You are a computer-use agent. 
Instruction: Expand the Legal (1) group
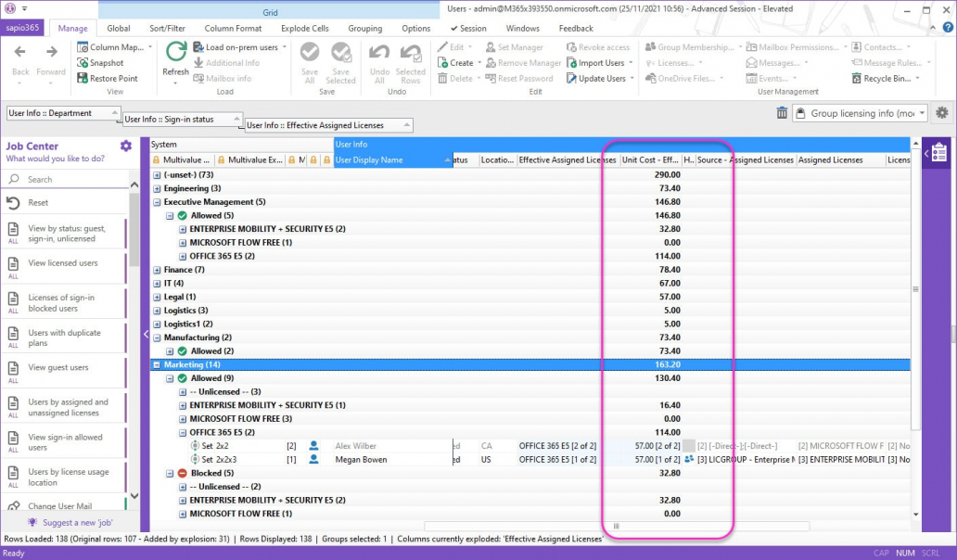(x=157, y=297)
